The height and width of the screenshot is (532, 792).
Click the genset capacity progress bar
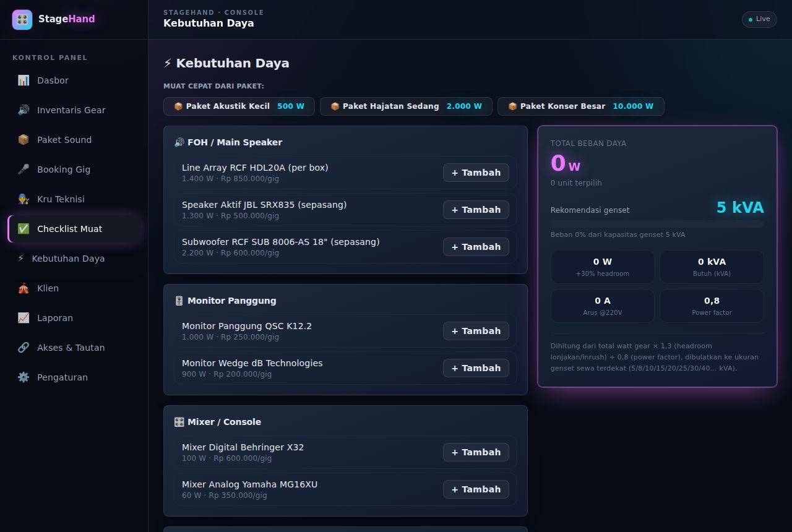[x=657, y=224]
